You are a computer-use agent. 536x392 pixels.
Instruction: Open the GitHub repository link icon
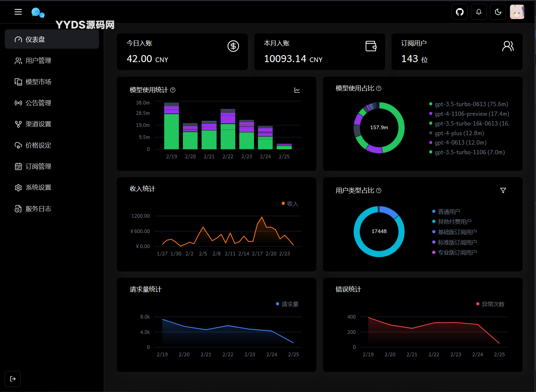pyautogui.click(x=460, y=12)
